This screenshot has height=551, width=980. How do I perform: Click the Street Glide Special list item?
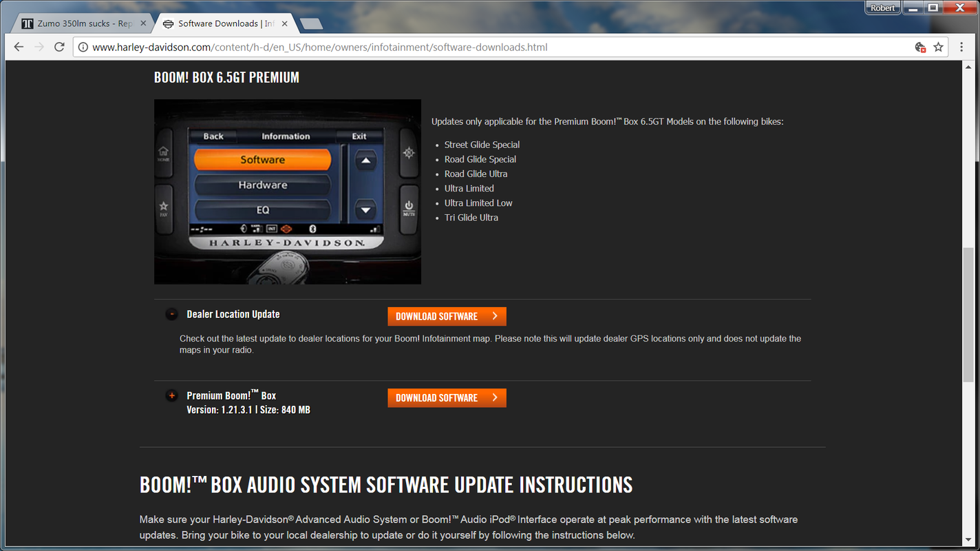click(482, 145)
